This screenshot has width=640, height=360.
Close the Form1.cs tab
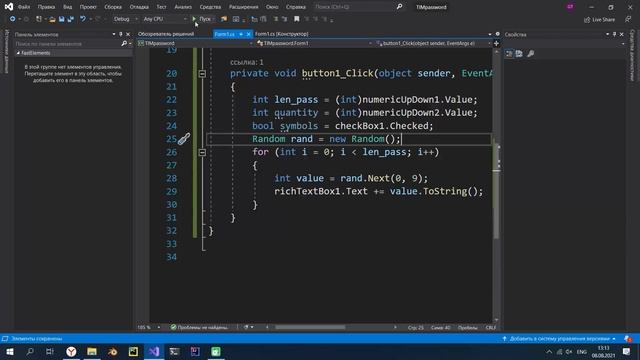[248, 34]
